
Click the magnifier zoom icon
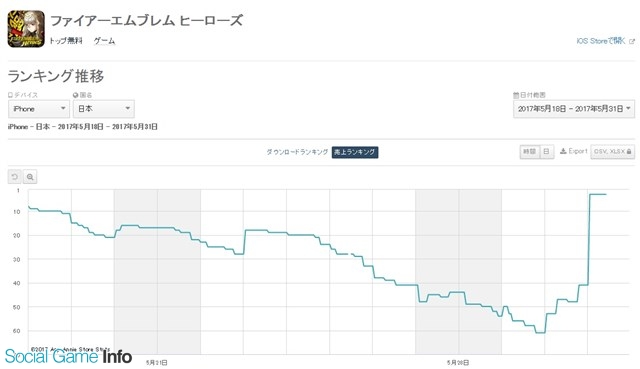30,177
